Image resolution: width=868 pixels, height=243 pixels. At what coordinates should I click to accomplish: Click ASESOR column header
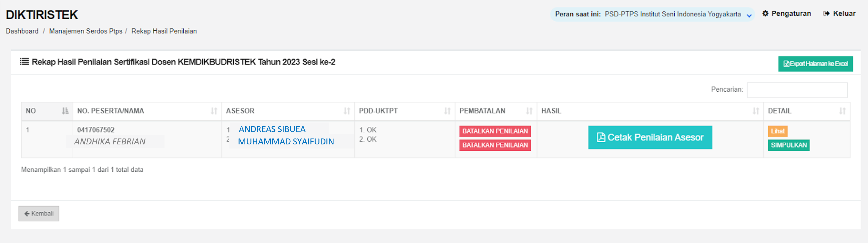point(288,111)
